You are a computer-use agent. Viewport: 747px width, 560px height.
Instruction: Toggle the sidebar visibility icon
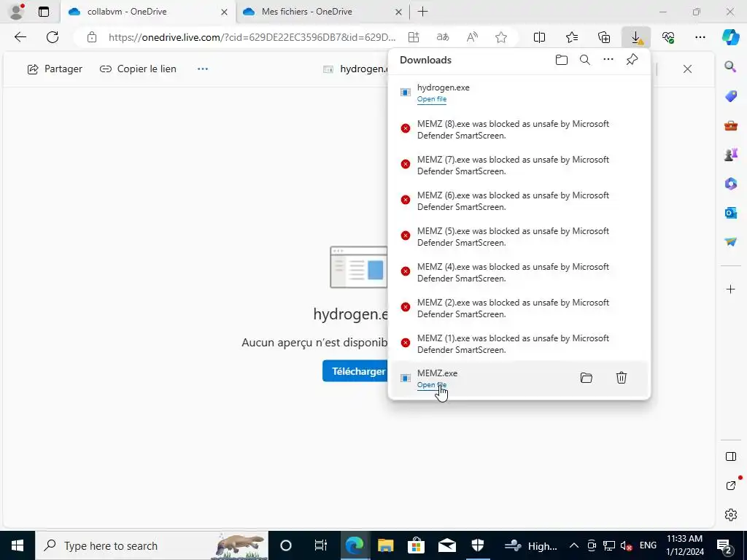click(730, 456)
